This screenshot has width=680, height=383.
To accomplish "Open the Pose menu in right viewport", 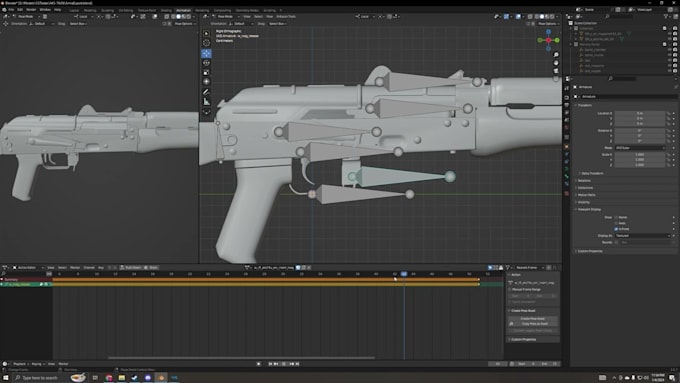I will tap(269, 16).
